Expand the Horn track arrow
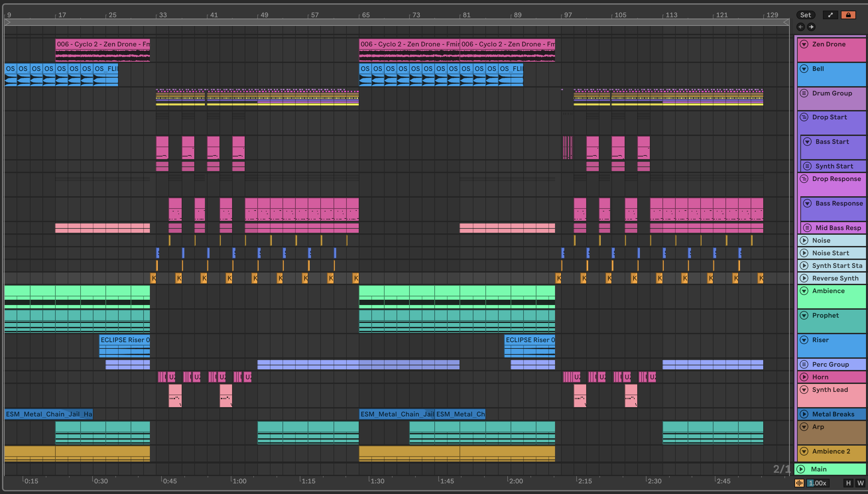 click(x=804, y=377)
